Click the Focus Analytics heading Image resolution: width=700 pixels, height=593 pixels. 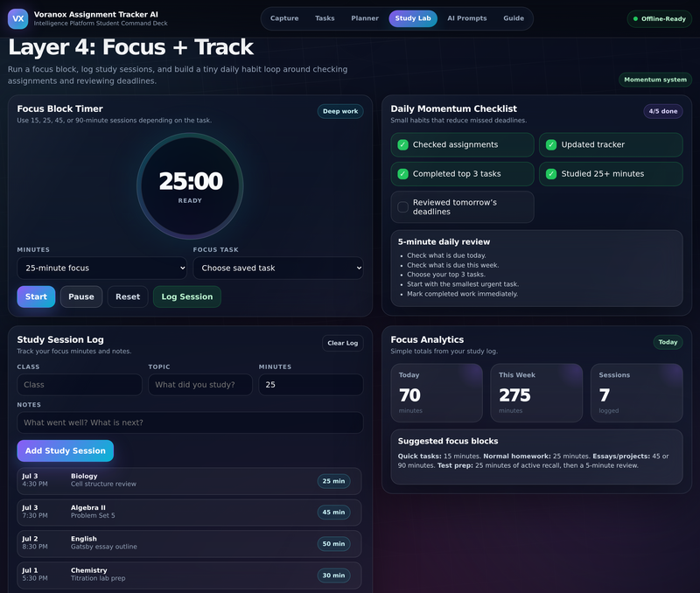427,340
